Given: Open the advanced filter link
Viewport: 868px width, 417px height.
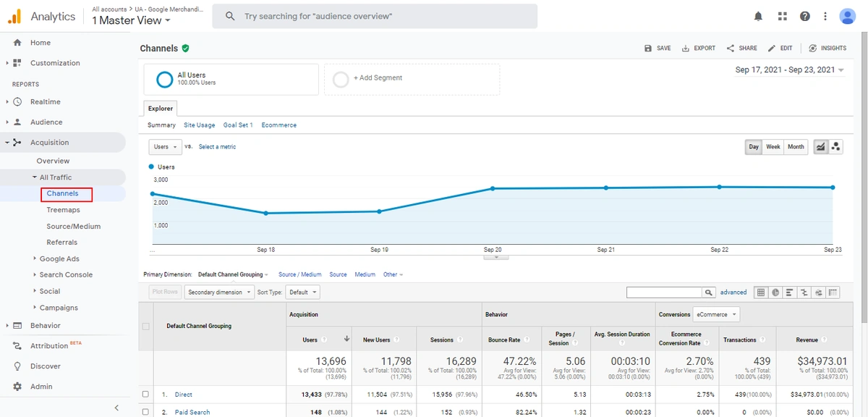Looking at the screenshot, I should 733,292.
